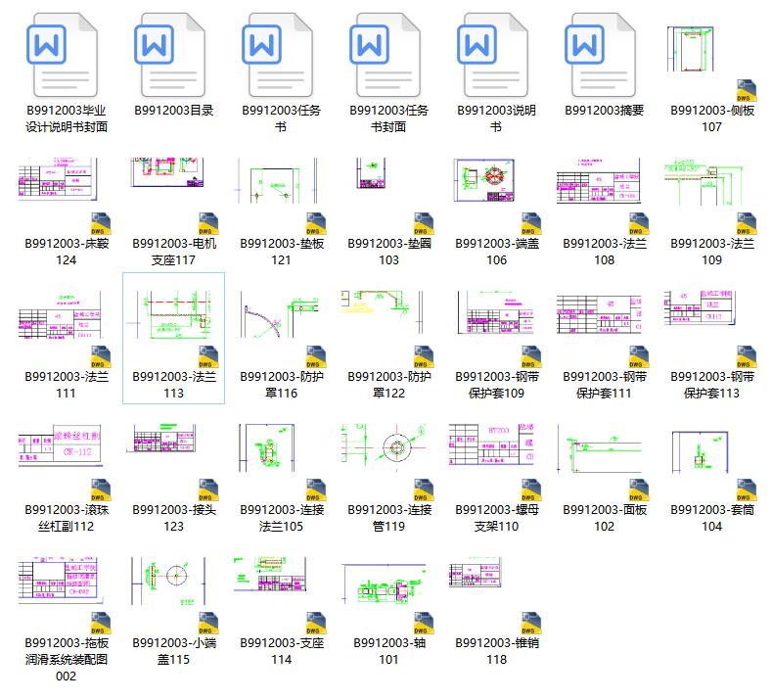Image resolution: width=772 pixels, height=700 pixels.
Task: Select the B9912003任务书封面 Word file icon
Action: [x=386, y=55]
